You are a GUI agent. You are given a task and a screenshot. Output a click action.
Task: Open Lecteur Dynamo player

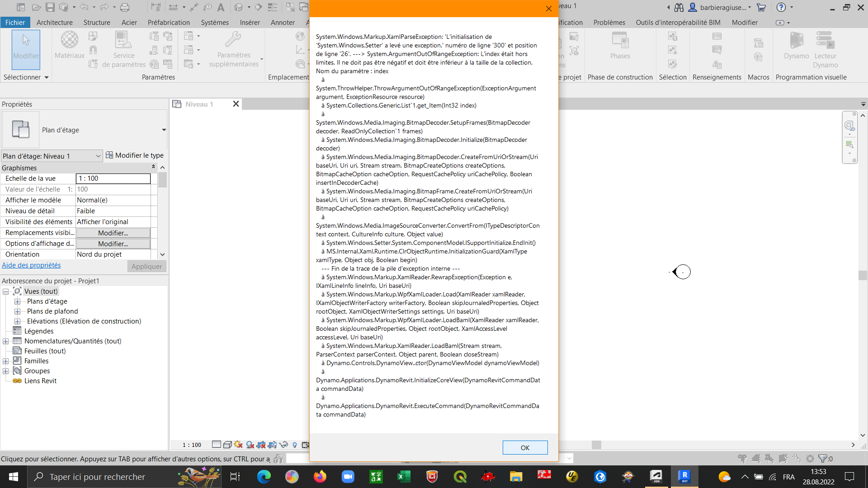pos(826,50)
